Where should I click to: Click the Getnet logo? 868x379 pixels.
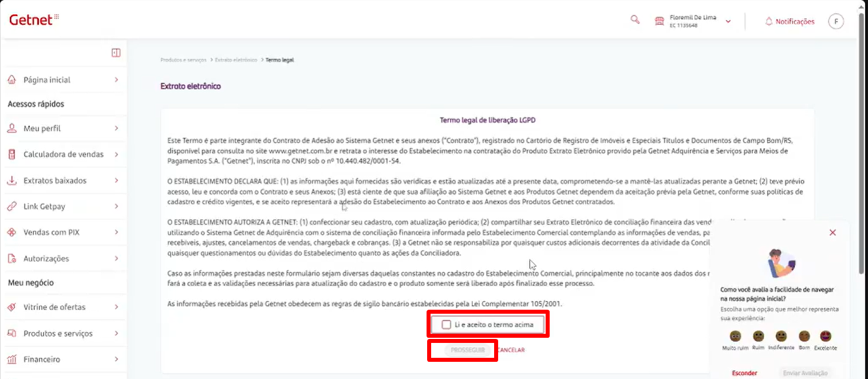[x=34, y=19]
